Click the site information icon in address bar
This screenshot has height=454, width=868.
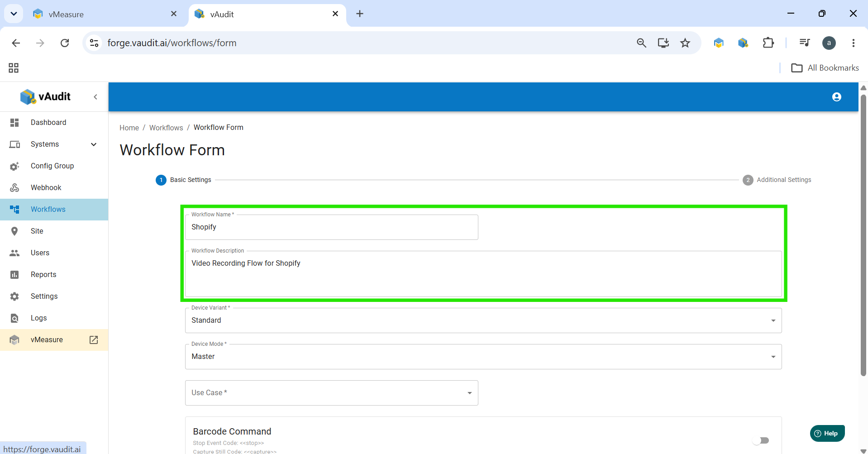(x=94, y=43)
